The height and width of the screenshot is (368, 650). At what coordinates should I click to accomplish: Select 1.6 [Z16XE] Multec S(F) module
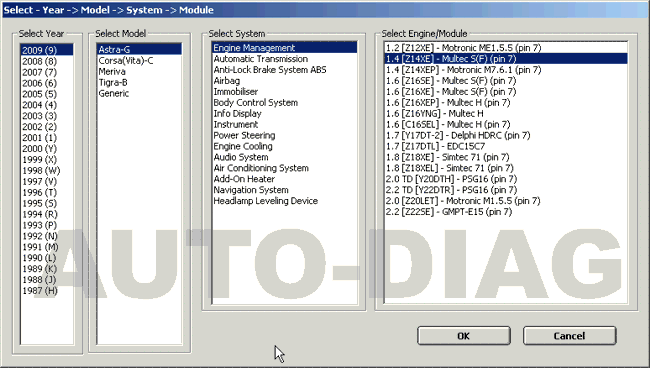(x=506, y=91)
